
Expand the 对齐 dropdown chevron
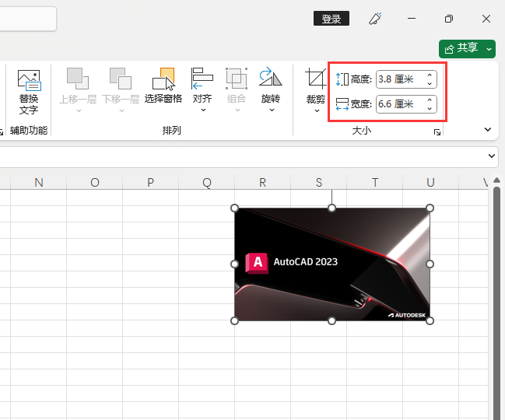[x=203, y=110]
